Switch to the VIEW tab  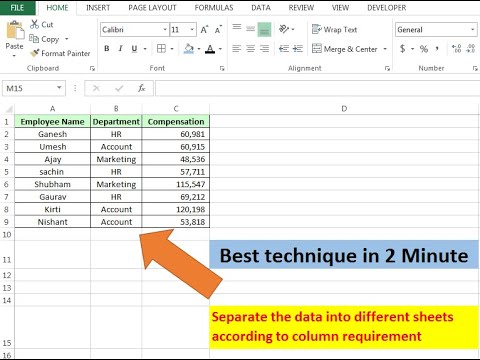point(340,8)
